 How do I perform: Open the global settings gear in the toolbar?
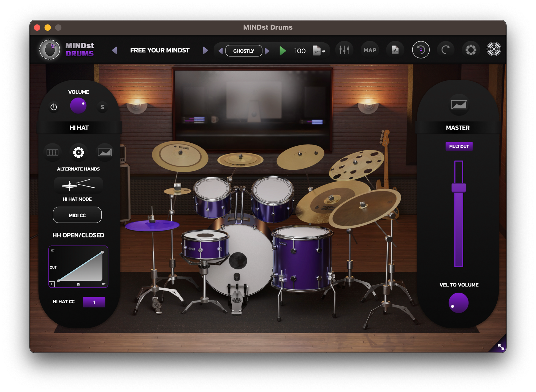(471, 50)
